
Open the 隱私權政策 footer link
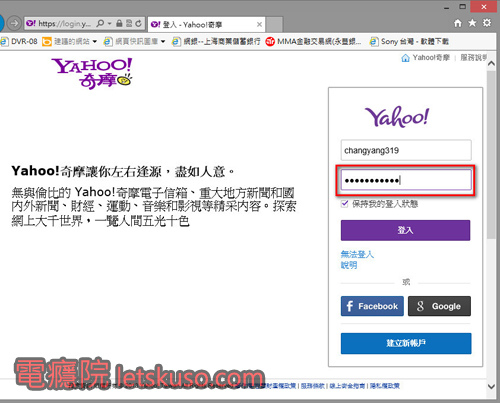coord(385,386)
